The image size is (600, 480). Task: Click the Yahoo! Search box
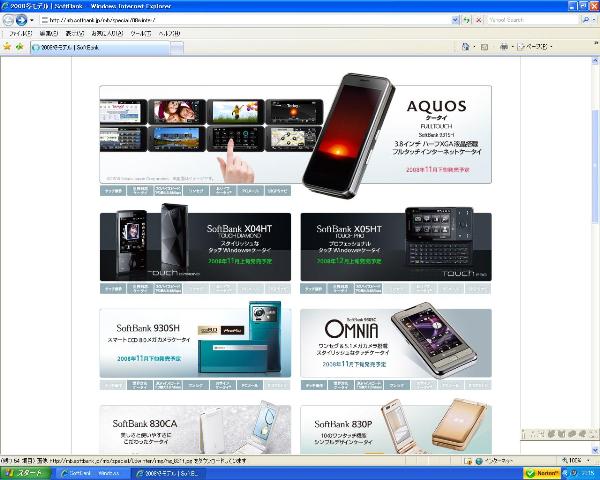(x=532, y=20)
